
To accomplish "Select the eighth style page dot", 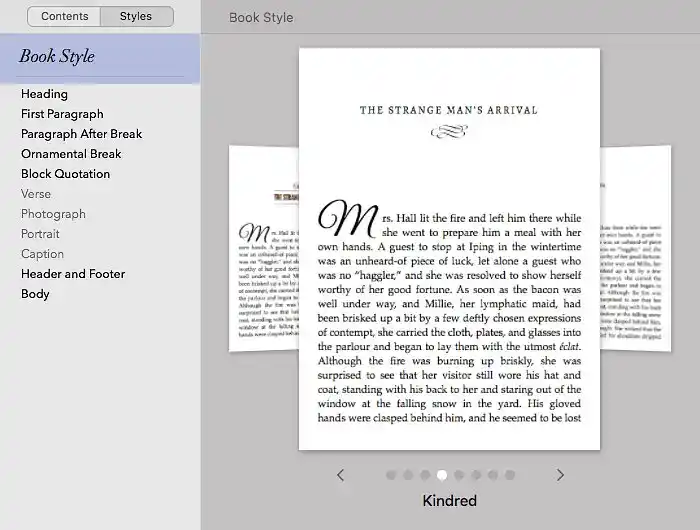I will [510, 475].
